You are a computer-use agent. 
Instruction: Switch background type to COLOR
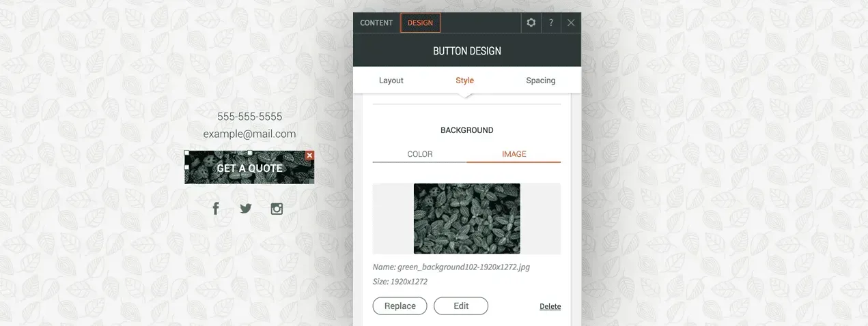coord(420,154)
